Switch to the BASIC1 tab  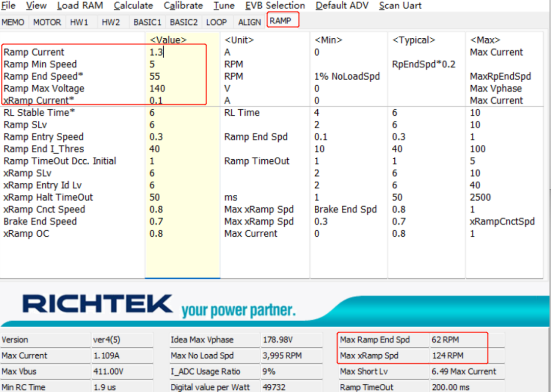(x=147, y=22)
